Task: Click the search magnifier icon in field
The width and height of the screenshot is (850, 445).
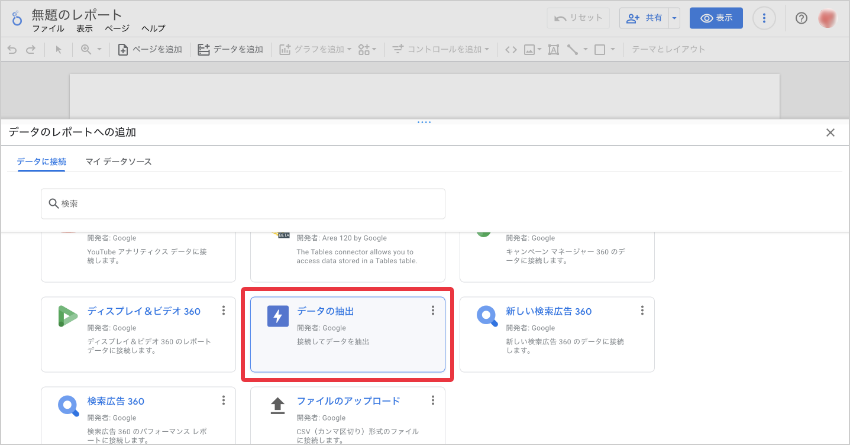Action: (53, 204)
